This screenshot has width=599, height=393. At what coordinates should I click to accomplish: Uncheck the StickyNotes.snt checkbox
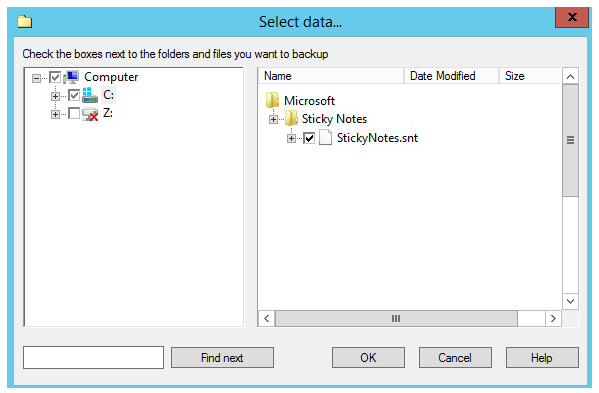click(309, 138)
